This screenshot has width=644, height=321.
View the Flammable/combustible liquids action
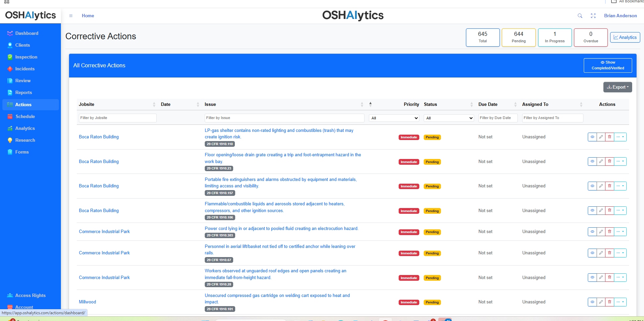tap(592, 210)
